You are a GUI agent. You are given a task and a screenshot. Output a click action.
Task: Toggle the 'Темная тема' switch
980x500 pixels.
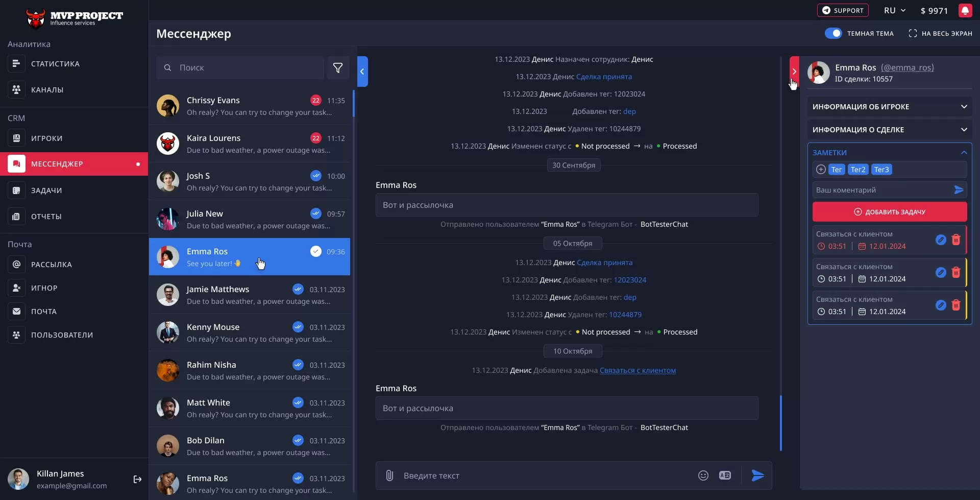pos(833,34)
